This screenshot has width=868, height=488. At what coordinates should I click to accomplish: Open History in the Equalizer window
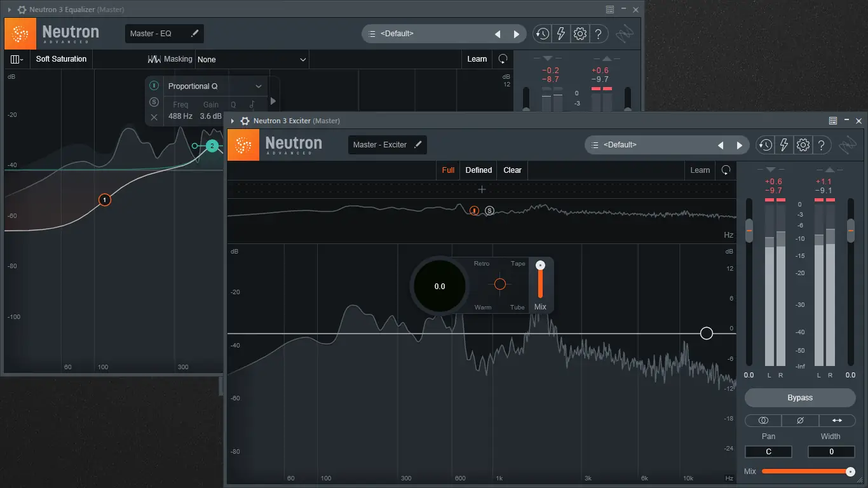pos(542,34)
